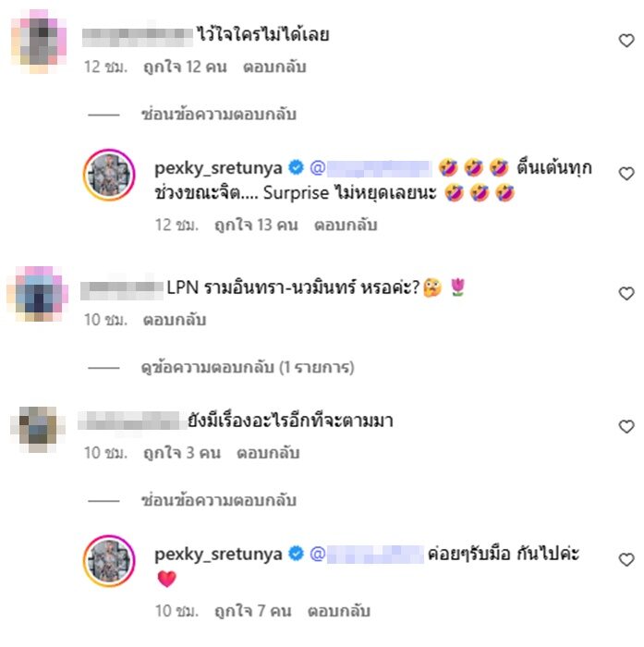
Task: Open pexky_sretunya username link in first reply
Action: point(218,168)
